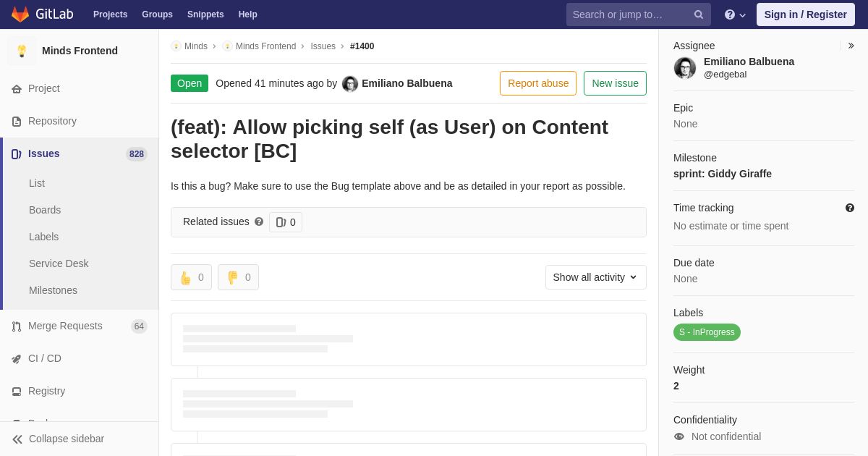Click the Time tracking help icon

pos(850,208)
